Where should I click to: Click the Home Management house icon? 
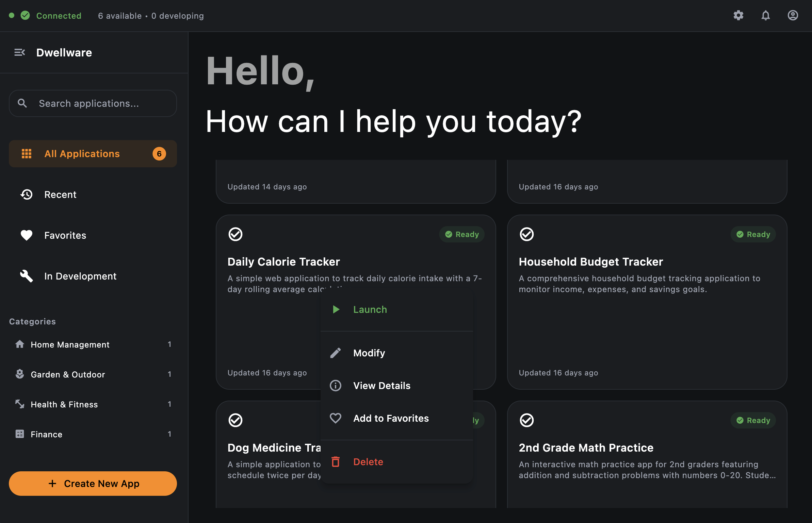[20, 344]
